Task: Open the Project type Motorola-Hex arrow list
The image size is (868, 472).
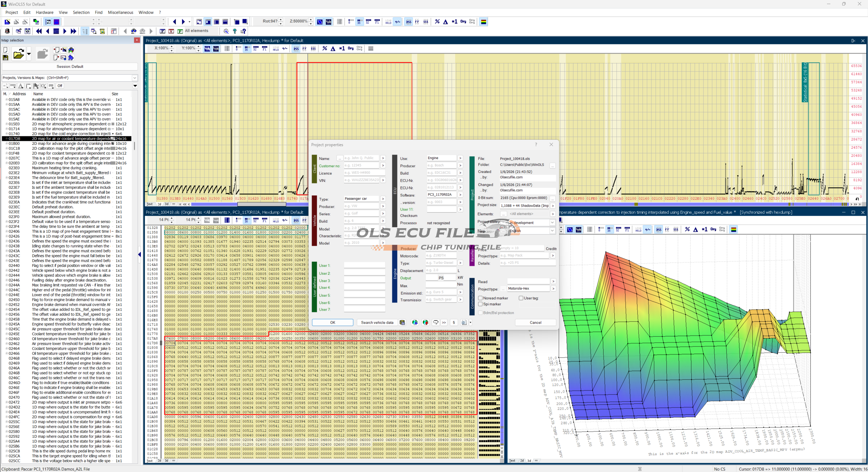Action: (x=553, y=289)
